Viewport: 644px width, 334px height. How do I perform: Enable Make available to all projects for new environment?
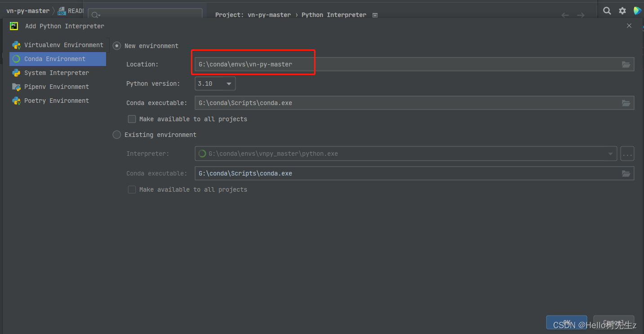pyautogui.click(x=132, y=119)
